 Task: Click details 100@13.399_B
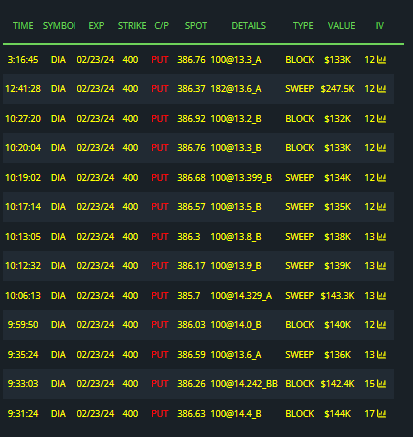tap(241, 178)
